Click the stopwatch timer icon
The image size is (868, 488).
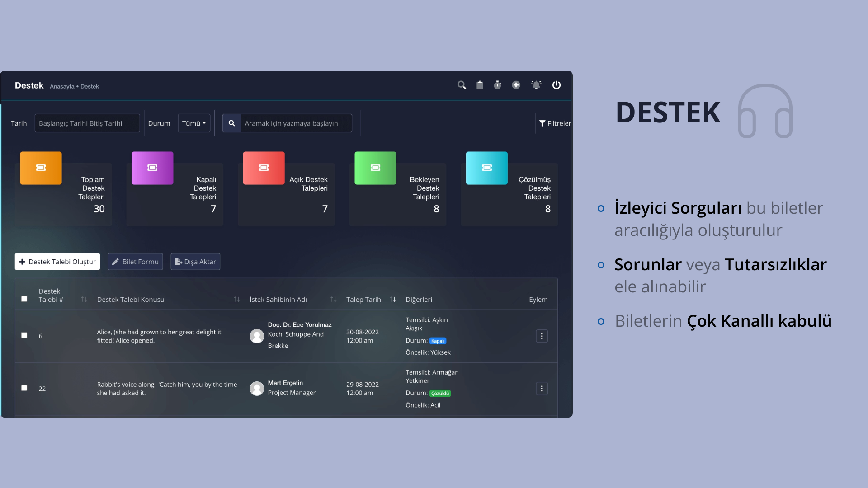click(x=497, y=85)
